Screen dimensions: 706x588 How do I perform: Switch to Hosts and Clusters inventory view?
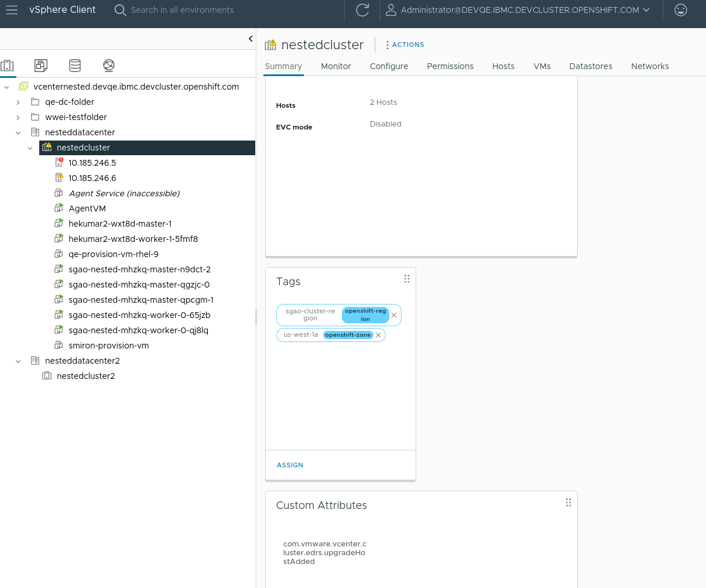(x=8, y=66)
